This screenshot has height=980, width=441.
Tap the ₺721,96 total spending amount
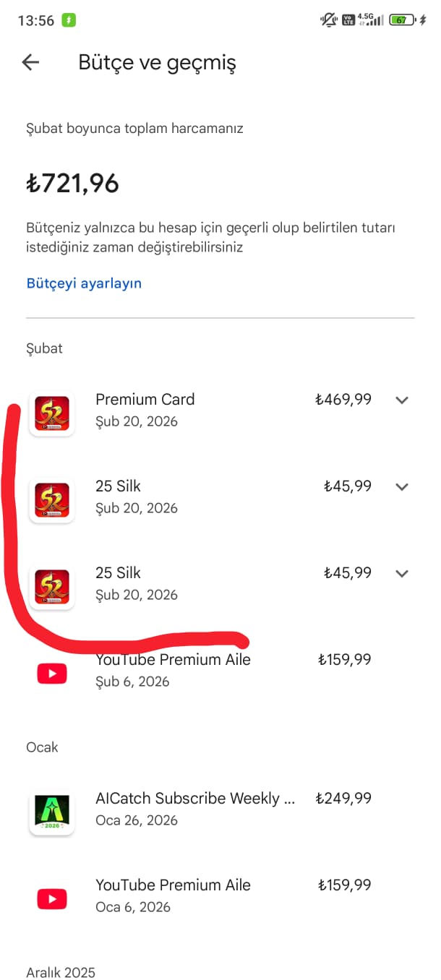click(72, 184)
